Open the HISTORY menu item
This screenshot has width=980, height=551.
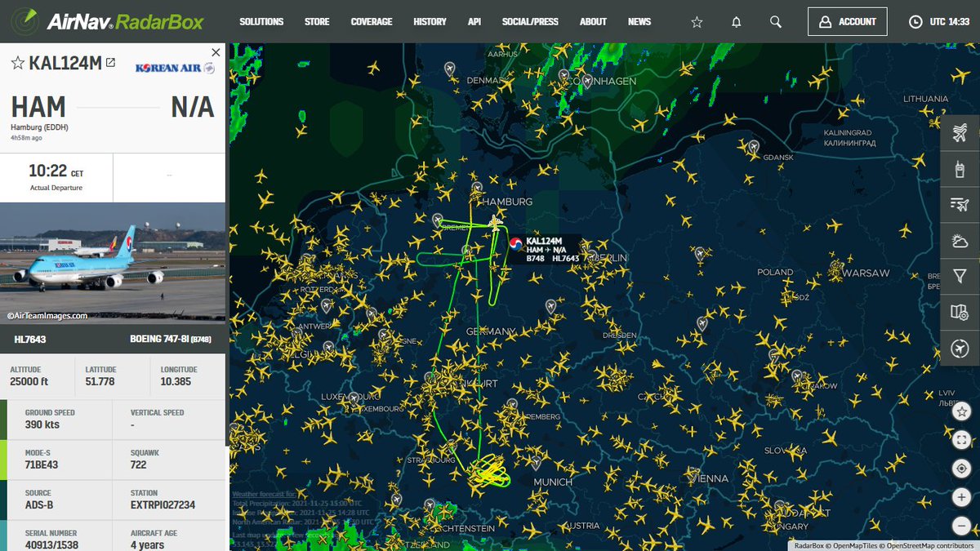[x=430, y=22]
